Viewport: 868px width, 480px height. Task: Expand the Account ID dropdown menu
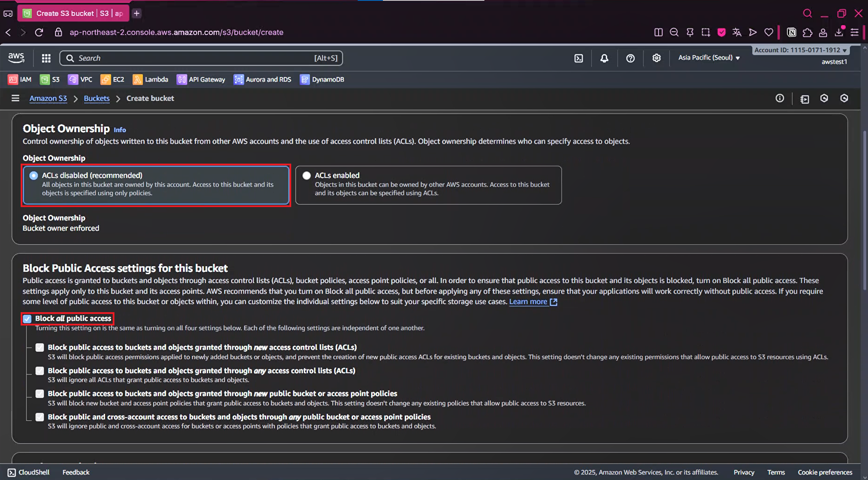[x=800, y=50]
